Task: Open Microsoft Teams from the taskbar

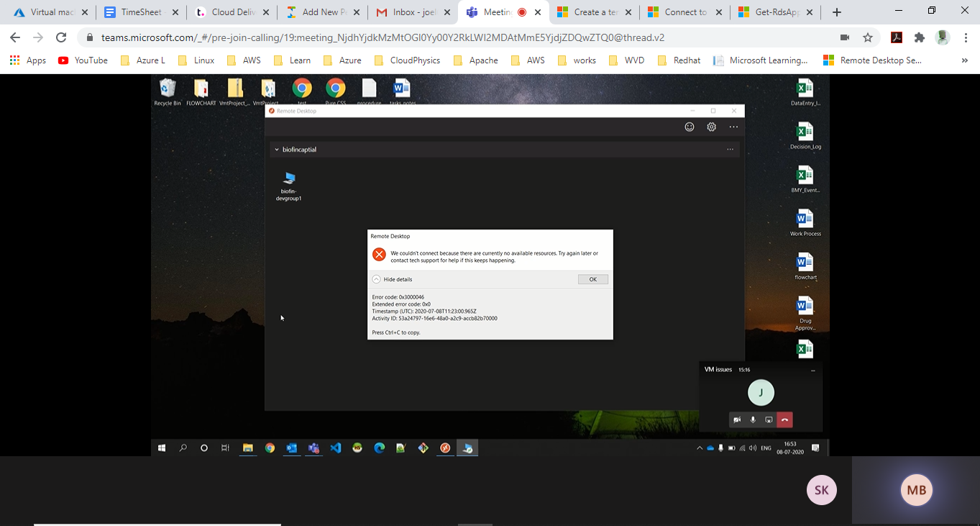Action: click(313, 448)
